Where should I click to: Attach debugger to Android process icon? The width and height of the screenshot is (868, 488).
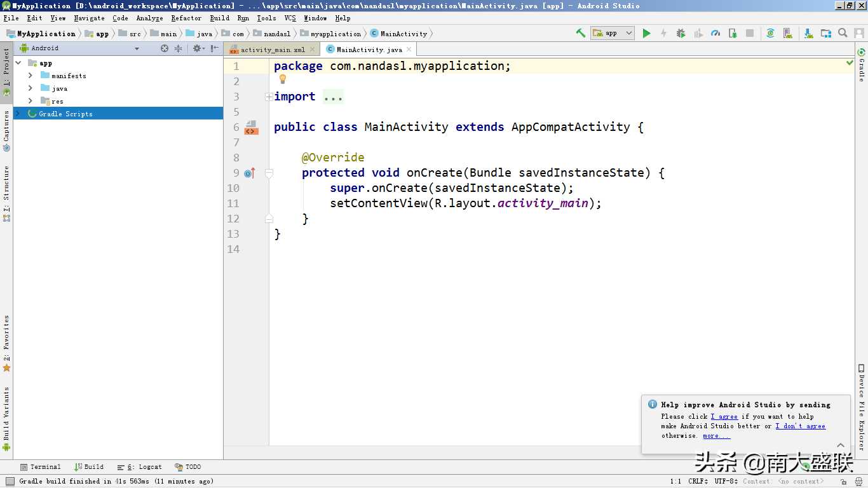pyautogui.click(x=733, y=33)
